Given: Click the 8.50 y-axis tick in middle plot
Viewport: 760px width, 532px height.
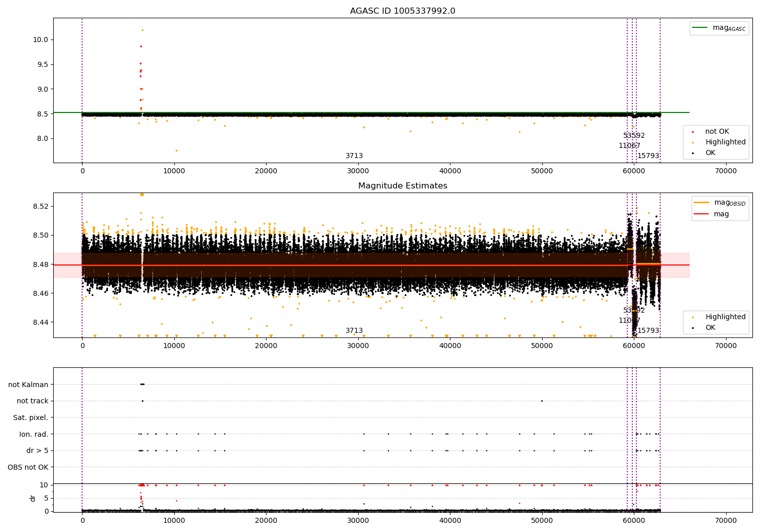Looking at the screenshot, I should (41, 236).
